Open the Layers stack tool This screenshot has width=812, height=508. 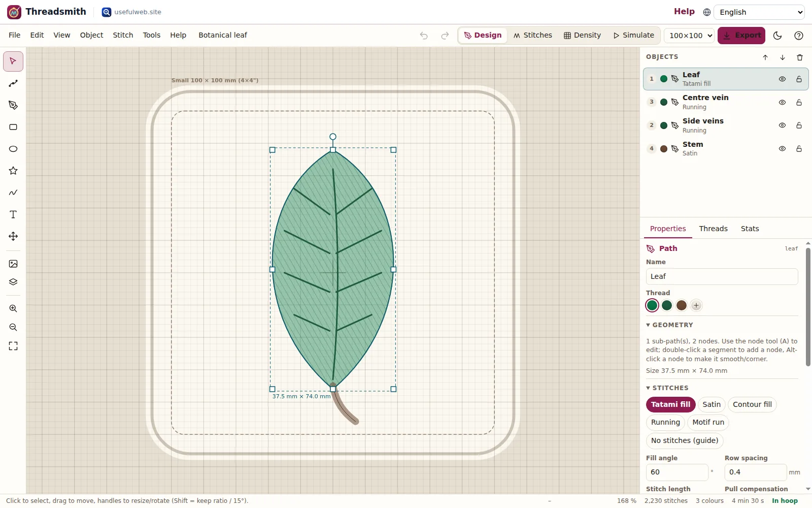click(x=13, y=282)
